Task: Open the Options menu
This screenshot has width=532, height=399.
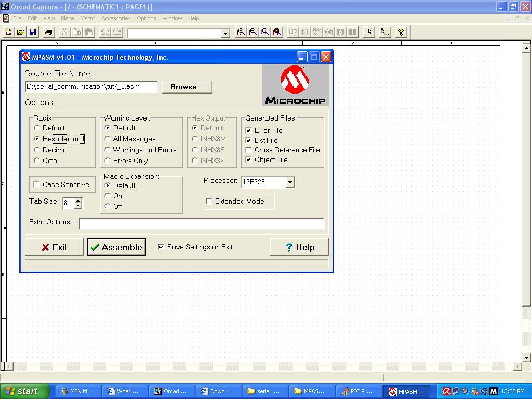Action: coord(147,18)
